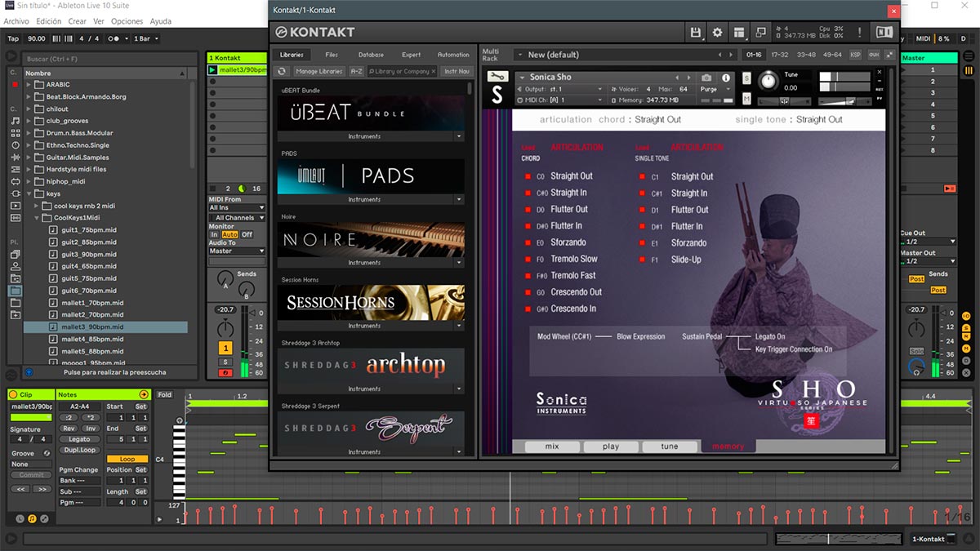Open the Audio To Master dropdown
The image size is (980, 551).
click(237, 251)
